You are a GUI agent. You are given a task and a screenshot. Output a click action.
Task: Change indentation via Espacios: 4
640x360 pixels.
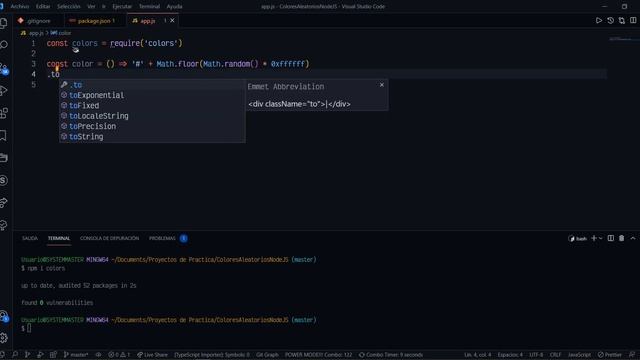pyautogui.click(x=510, y=355)
